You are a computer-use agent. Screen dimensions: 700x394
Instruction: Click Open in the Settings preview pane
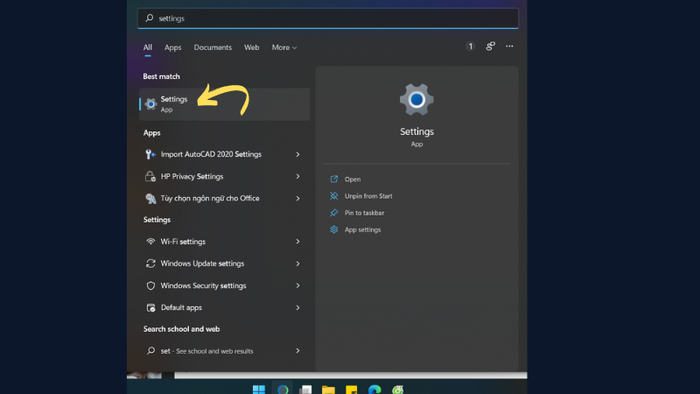click(353, 179)
